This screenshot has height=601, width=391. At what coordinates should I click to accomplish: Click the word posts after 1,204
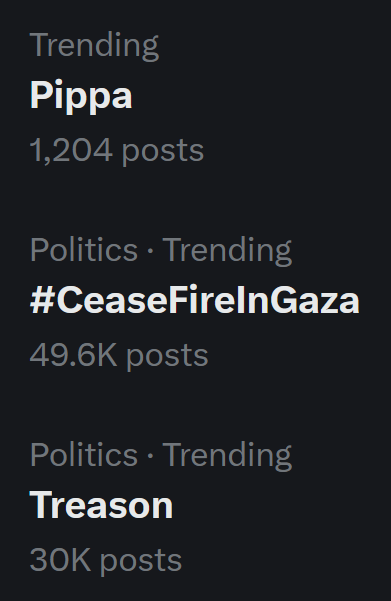[163, 152]
